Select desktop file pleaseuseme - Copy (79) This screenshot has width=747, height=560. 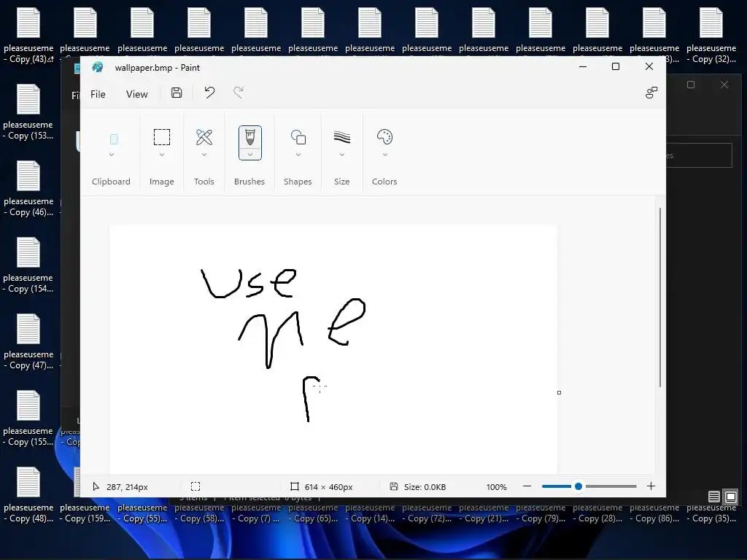coord(541,513)
